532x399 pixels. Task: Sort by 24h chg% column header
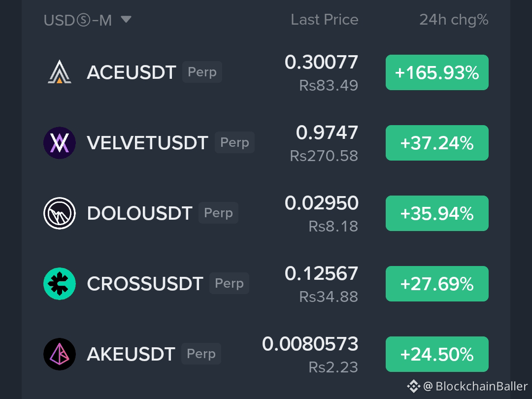[454, 20]
